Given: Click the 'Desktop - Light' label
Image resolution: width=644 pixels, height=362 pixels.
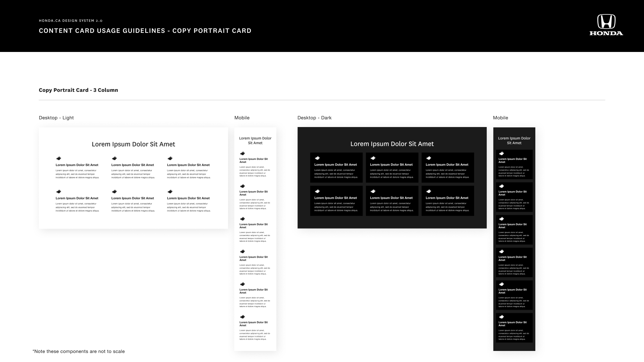Looking at the screenshot, I should point(56,118).
